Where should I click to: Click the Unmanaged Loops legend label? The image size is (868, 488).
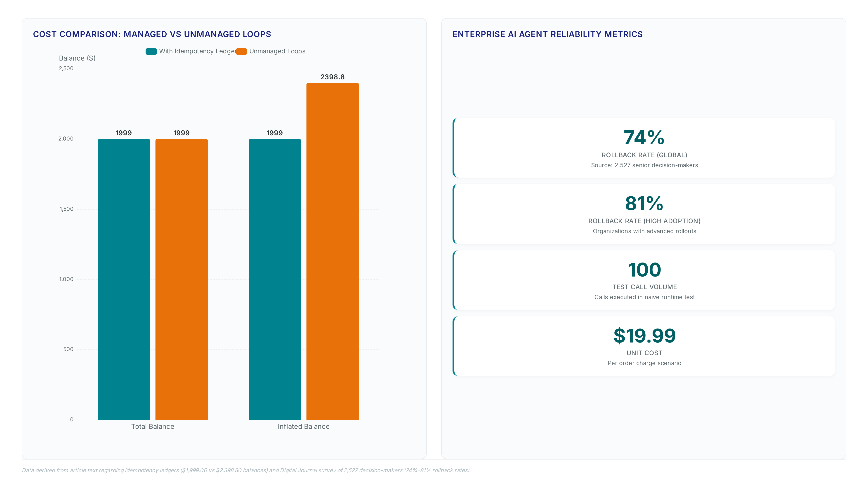click(x=277, y=51)
